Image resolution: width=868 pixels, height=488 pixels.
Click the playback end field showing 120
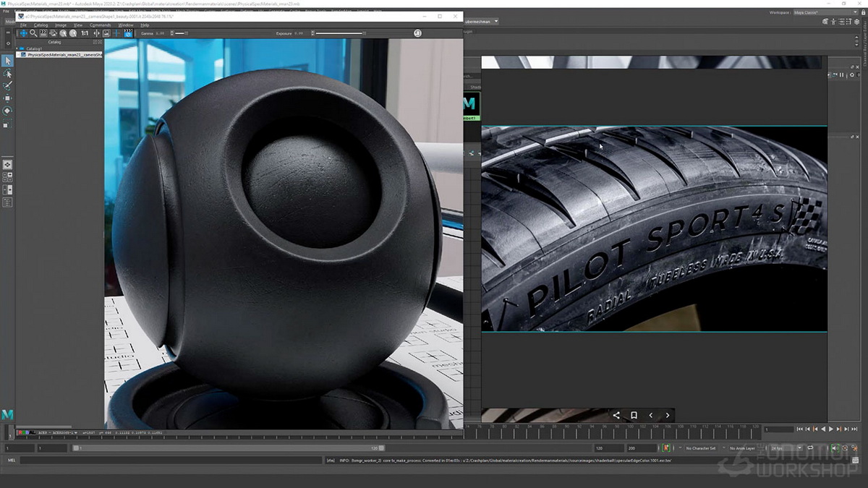click(x=608, y=448)
